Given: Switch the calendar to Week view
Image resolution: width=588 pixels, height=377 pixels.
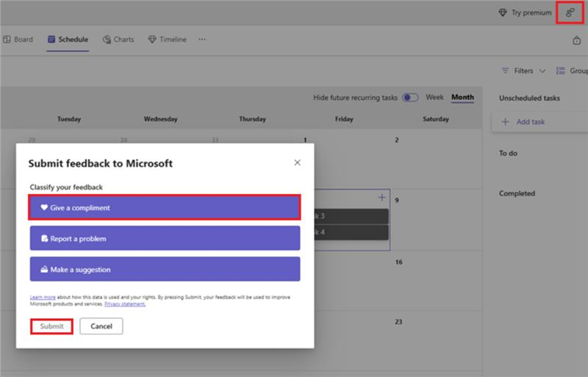Looking at the screenshot, I should point(434,97).
